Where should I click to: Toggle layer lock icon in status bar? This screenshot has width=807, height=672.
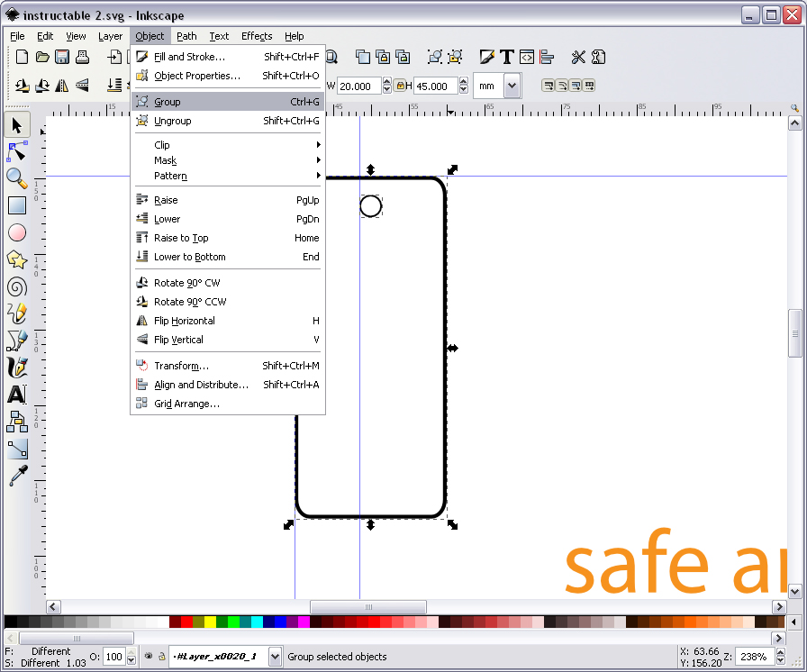[162, 656]
